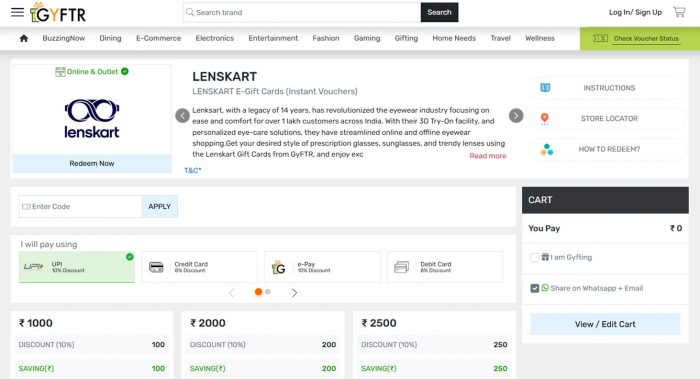This screenshot has height=379, width=700.
Task: Open the INSTRUCTIONS button
Action: coord(608,88)
